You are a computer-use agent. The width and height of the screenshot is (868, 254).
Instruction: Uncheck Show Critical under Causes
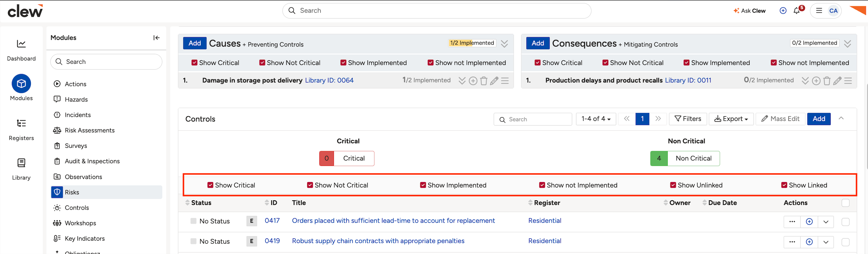coord(194,63)
